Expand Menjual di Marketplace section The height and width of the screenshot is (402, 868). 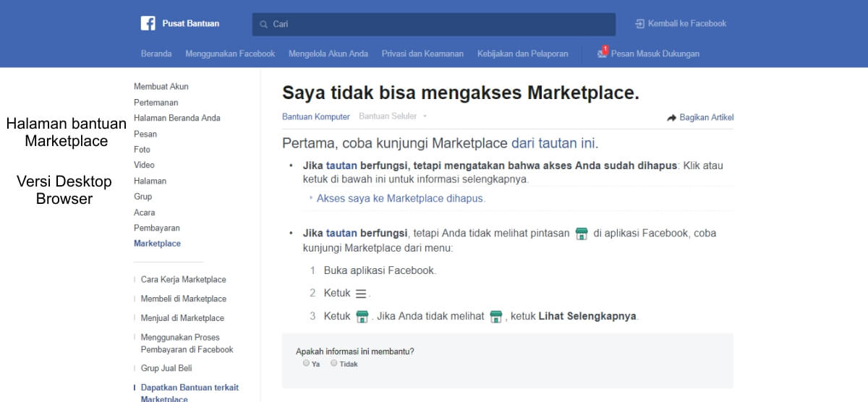(182, 318)
